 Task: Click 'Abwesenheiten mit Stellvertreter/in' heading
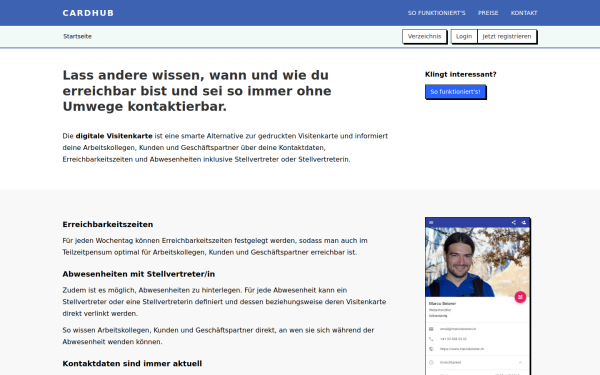coord(139,274)
